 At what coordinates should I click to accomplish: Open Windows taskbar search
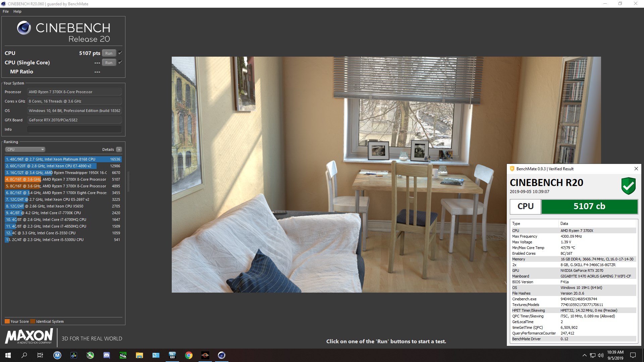pos(24,355)
